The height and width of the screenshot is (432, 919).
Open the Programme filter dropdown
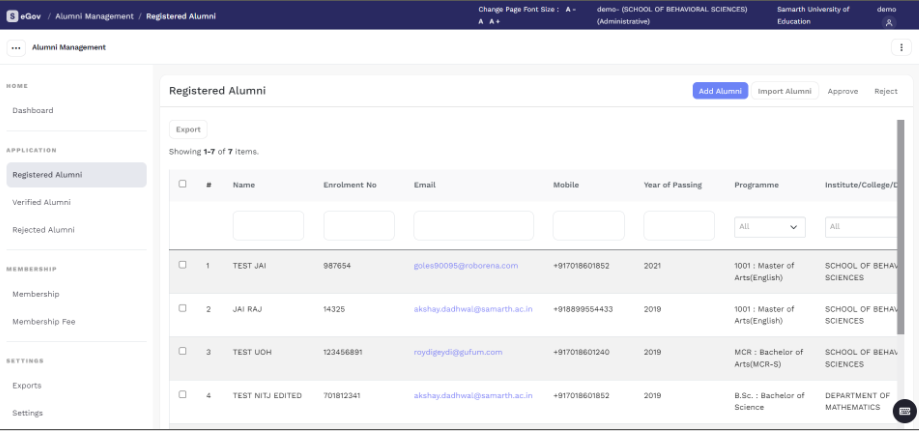770,227
